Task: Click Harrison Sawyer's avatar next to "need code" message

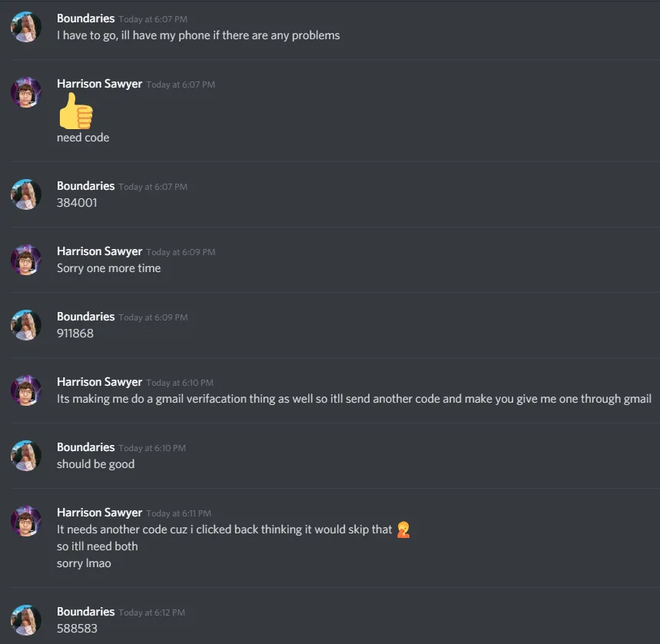Action: [x=26, y=92]
